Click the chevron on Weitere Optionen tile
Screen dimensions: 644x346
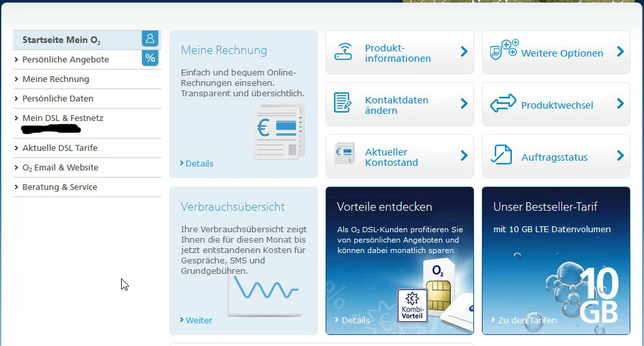[x=620, y=52]
